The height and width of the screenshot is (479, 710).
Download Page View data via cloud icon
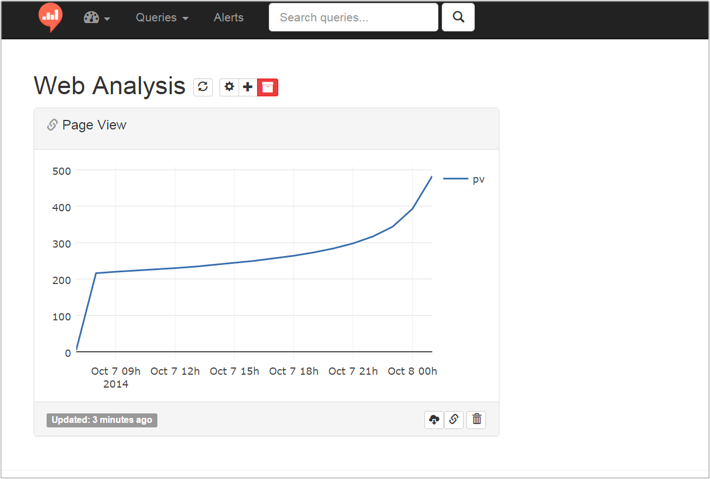coord(434,420)
